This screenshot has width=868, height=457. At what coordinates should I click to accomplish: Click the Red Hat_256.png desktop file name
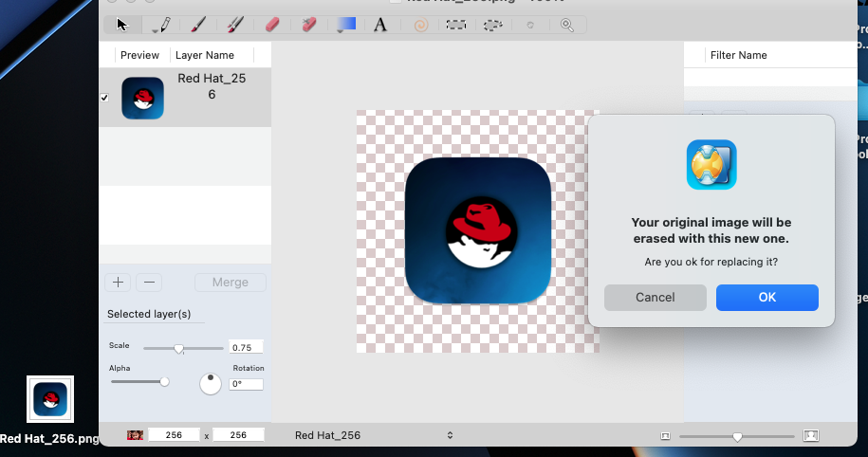49,439
